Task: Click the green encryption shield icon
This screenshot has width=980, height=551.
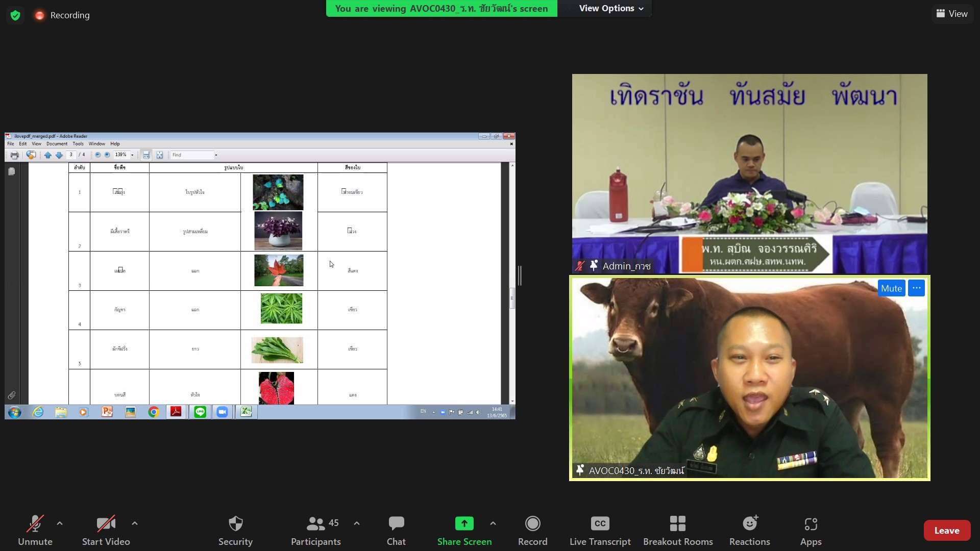Action: [x=15, y=15]
